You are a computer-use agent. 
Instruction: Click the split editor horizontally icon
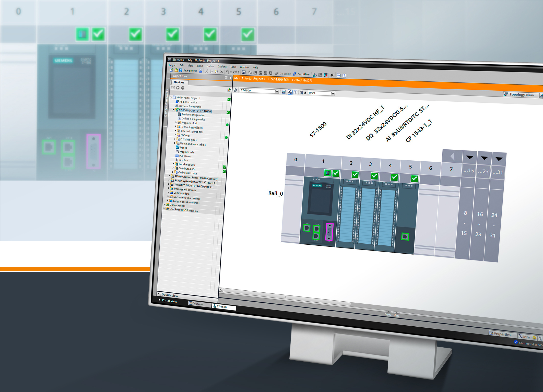pyautogui.click(x=339, y=75)
